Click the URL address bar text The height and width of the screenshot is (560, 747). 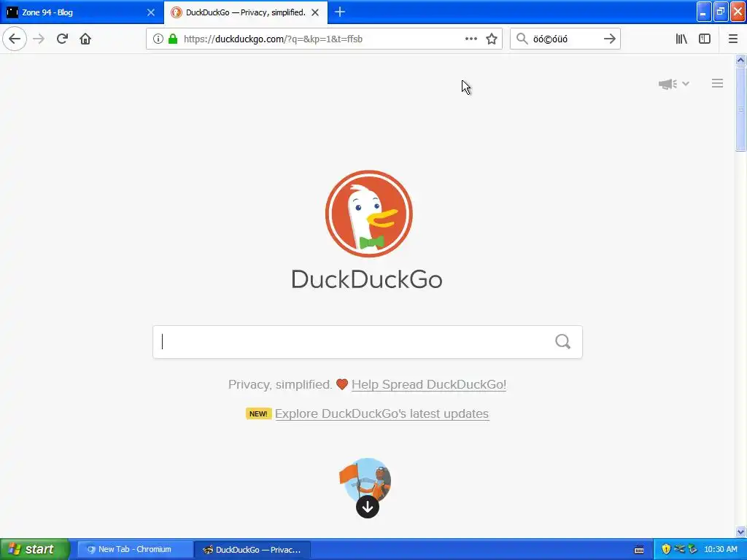tap(273, 39)
